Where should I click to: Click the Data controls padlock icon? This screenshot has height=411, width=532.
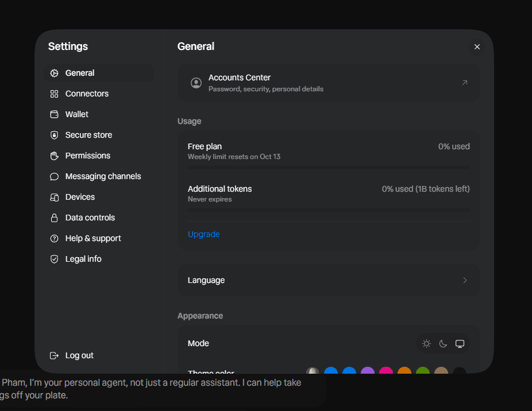pos(54,218)
